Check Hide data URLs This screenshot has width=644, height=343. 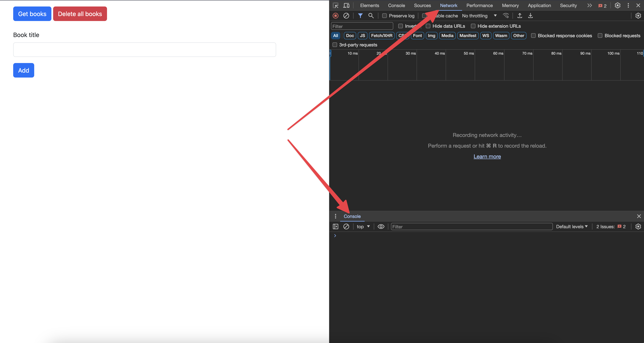[428, 26]
